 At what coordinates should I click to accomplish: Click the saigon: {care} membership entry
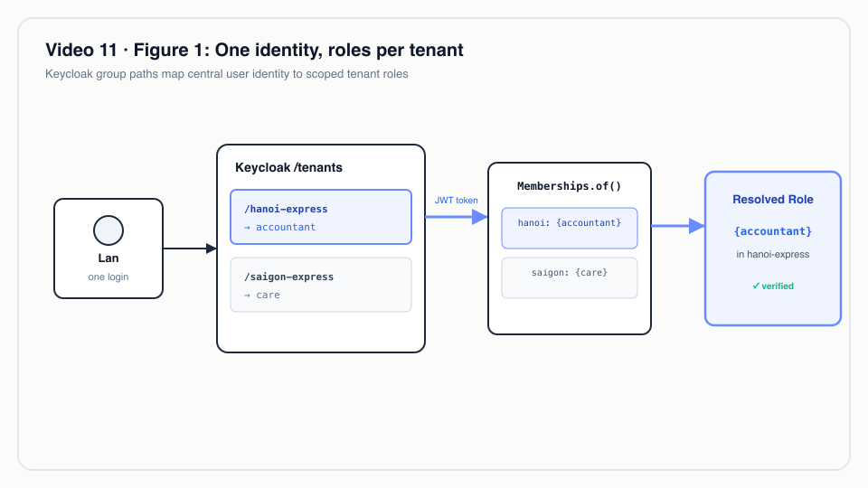tap(570, 277)
